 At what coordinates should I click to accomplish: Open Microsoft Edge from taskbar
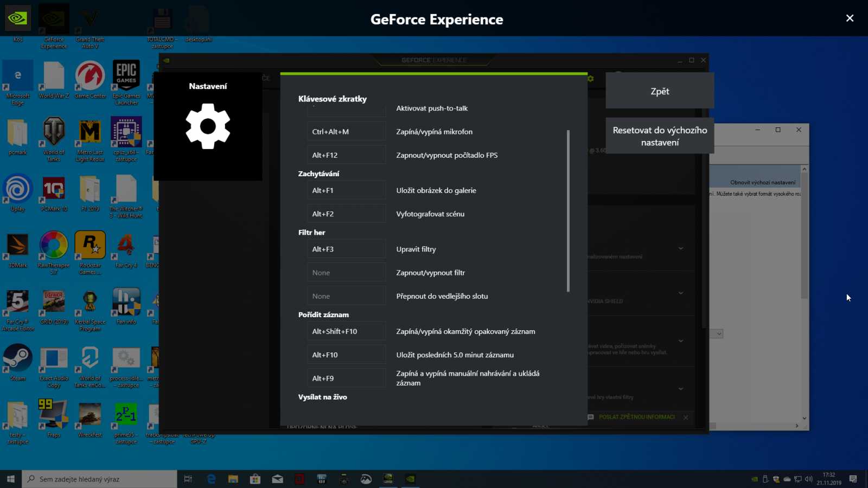tap(212, 479)
